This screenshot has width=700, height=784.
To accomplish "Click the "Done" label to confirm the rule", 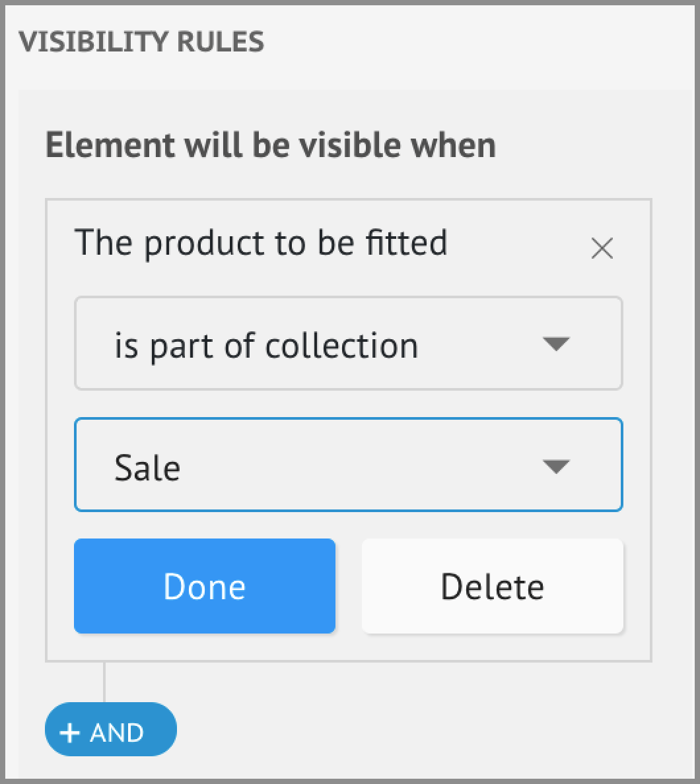I will pos(204,586).
